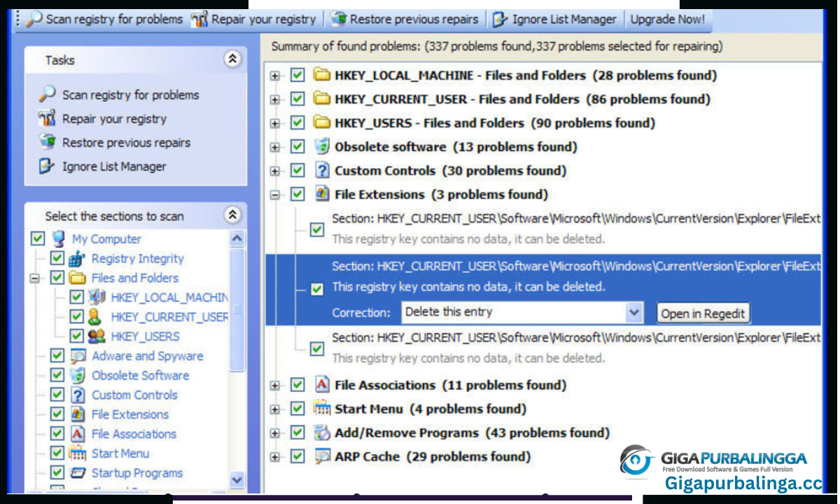Click Upgrade Now! in toolbar
This screenshot has height=504, width=840.
pyautogui.click(x=668, y=20)
